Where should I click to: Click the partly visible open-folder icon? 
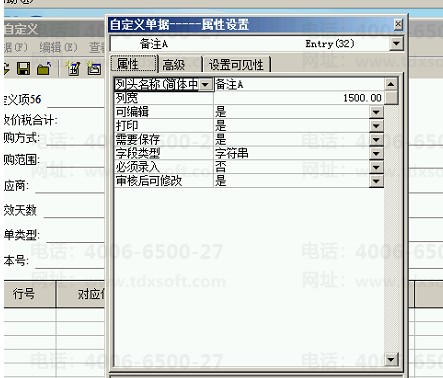(x=7, y=69)
